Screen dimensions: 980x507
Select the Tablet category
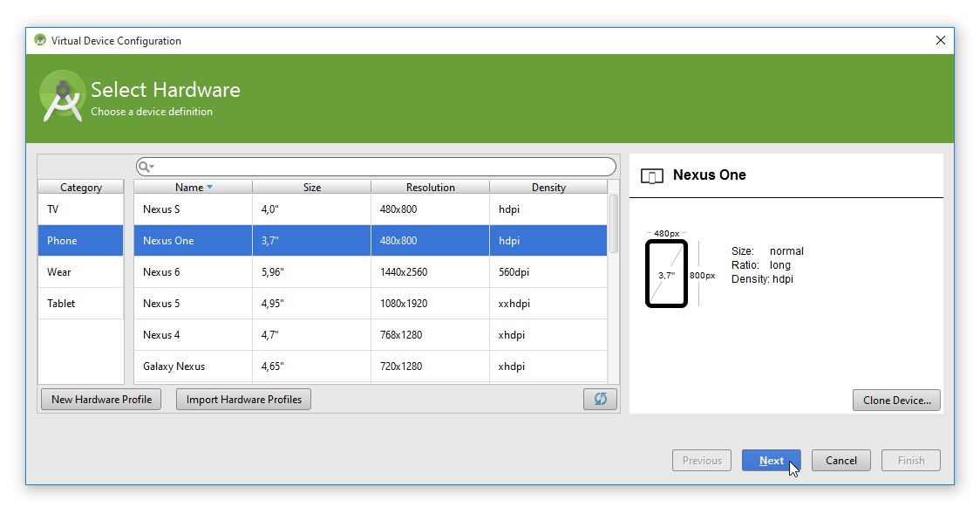tap(80, 303)
